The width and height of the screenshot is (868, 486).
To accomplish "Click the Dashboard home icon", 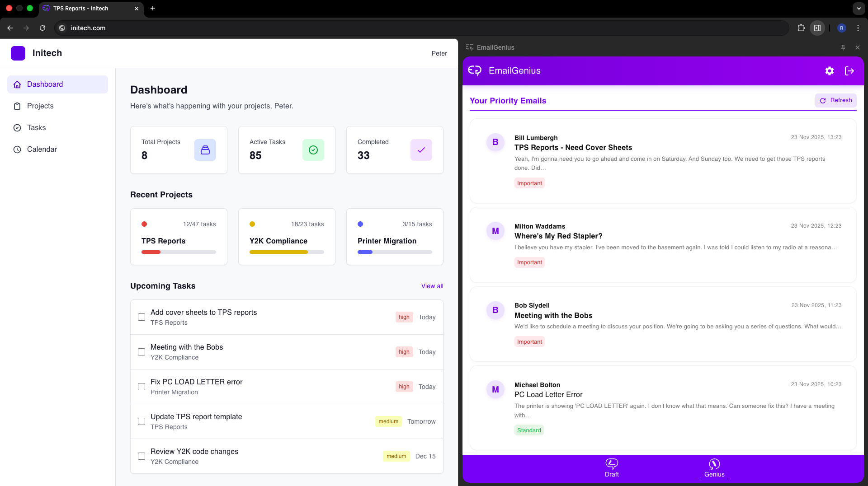I will click(17, 84).
